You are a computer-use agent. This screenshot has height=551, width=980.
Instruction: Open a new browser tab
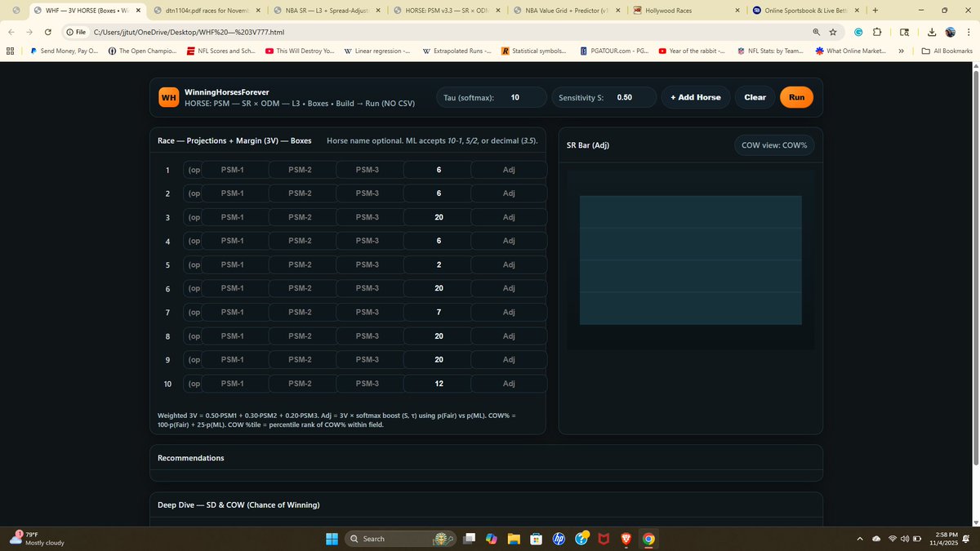875,11
